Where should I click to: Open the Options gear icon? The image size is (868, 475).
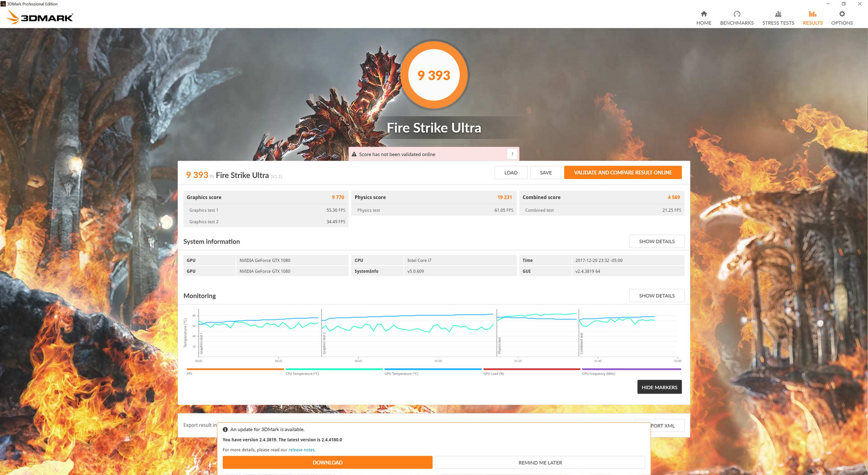point(842,14)
